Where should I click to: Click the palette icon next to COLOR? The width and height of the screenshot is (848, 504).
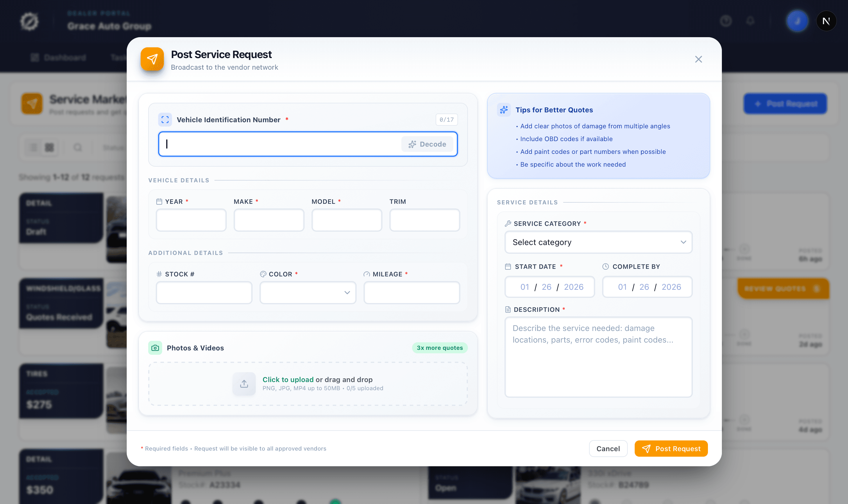coord(263,274)
